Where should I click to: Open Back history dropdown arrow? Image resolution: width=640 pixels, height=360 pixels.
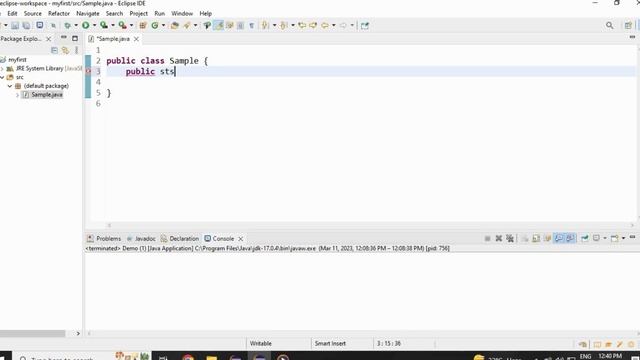coord(334,25)
